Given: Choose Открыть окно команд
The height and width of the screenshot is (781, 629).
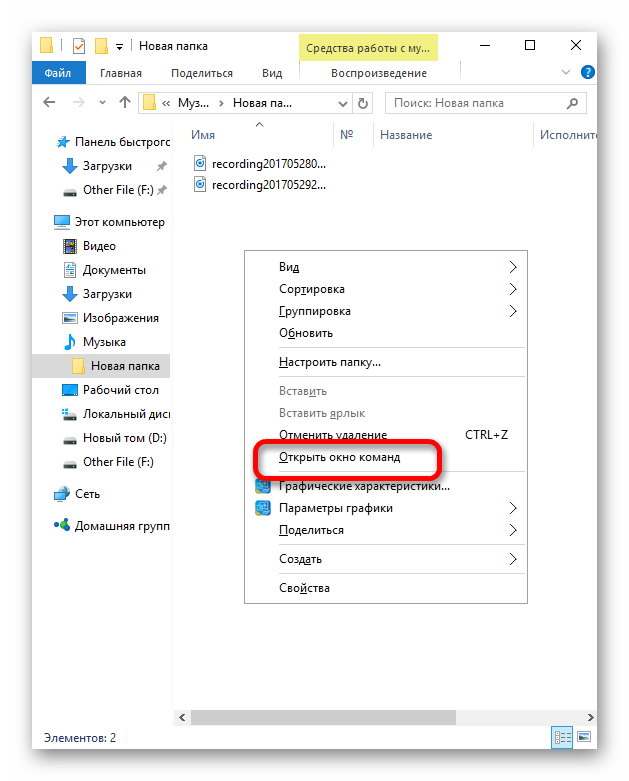Looking at the screenshot, I should [385, 457].
